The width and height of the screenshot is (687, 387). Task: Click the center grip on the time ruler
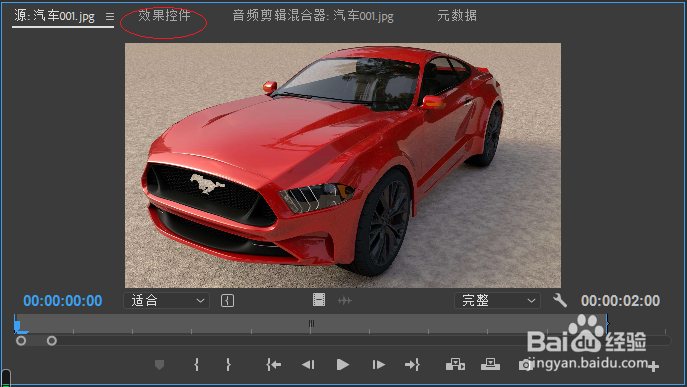(x=311, y=324)
